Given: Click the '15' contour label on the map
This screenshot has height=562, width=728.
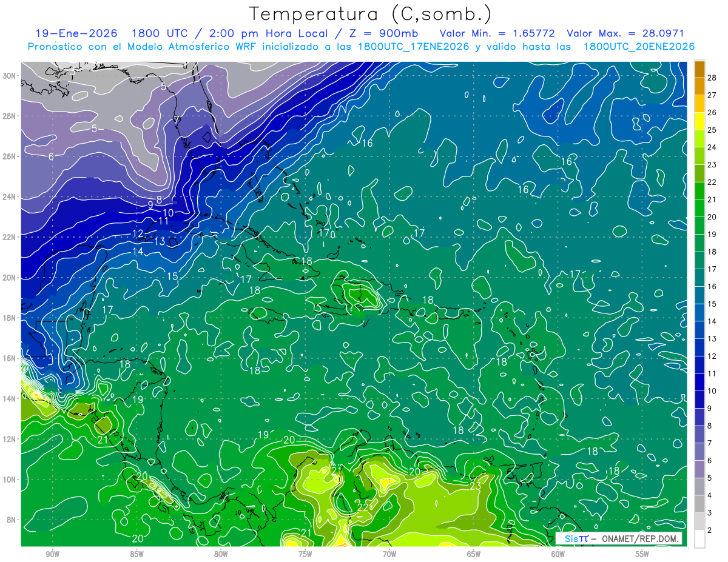Looking at the screenshot, I should coord(172,276).
